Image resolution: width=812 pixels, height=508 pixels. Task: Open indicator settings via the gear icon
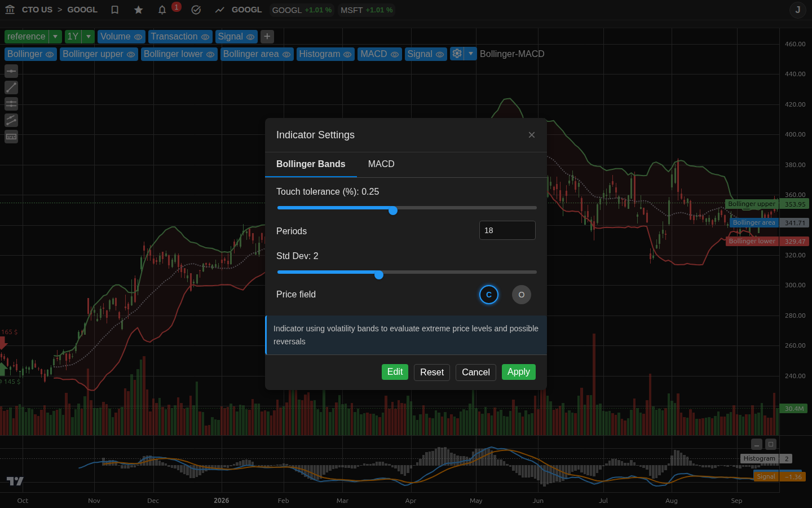457,54
